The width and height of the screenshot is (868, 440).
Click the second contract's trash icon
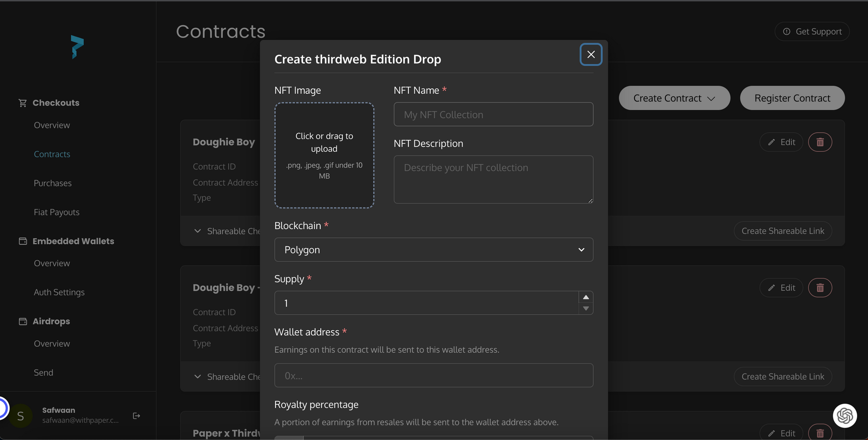coord(820,287)
